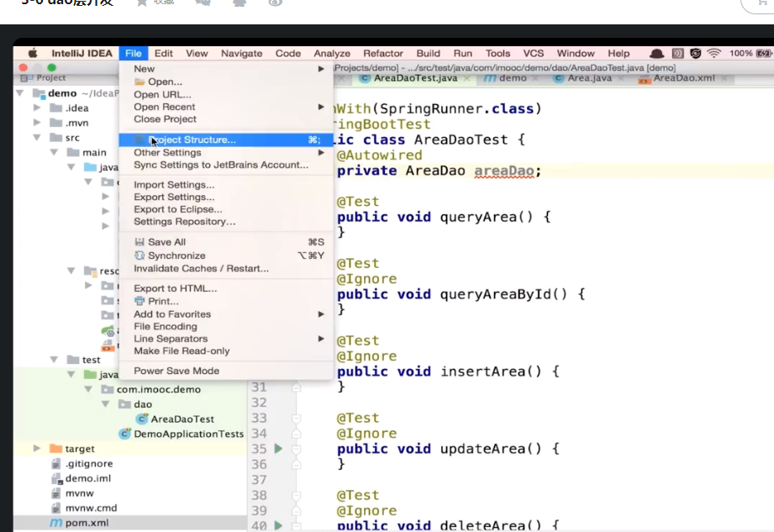Image resolution: width=774 pixels, height=532 pixels.
Task: Open the Build menu
Action: [428, 53]
